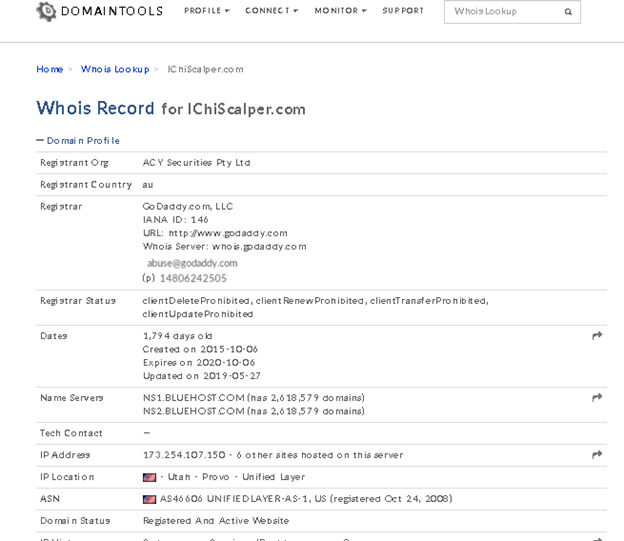
Task: Open the Monitor dropdown menu
Action: point(340,11)
